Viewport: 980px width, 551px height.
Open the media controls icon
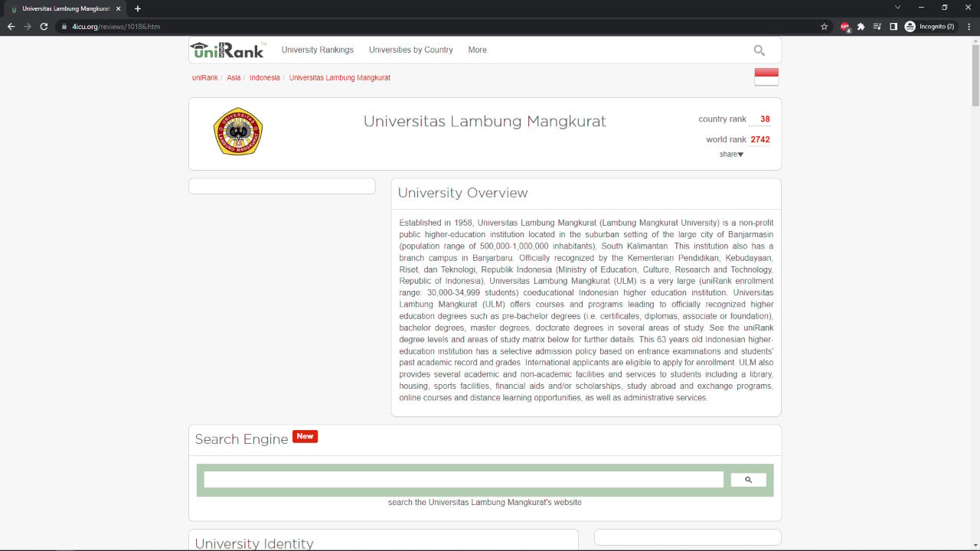tap(877, 26)
